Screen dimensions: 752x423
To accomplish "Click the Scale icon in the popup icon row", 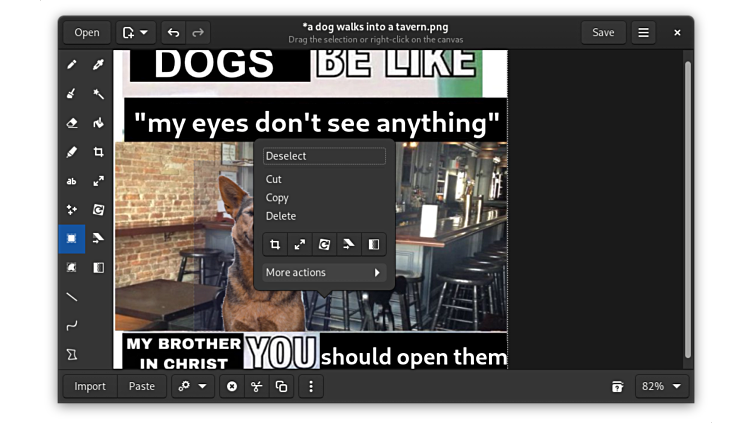I will coord(299,244).
